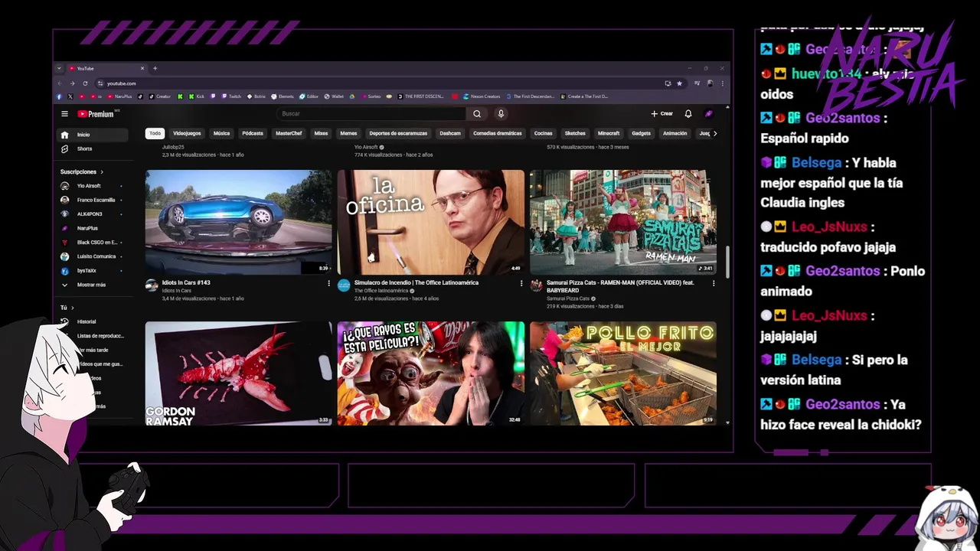Open a new browser tab with plus
The width and height of the screenshot is (980, 551).
click(x=155, y=68)
